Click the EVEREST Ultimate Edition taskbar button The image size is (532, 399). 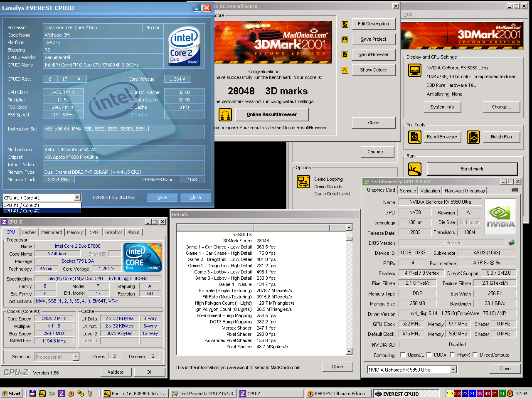coord(339,394)
